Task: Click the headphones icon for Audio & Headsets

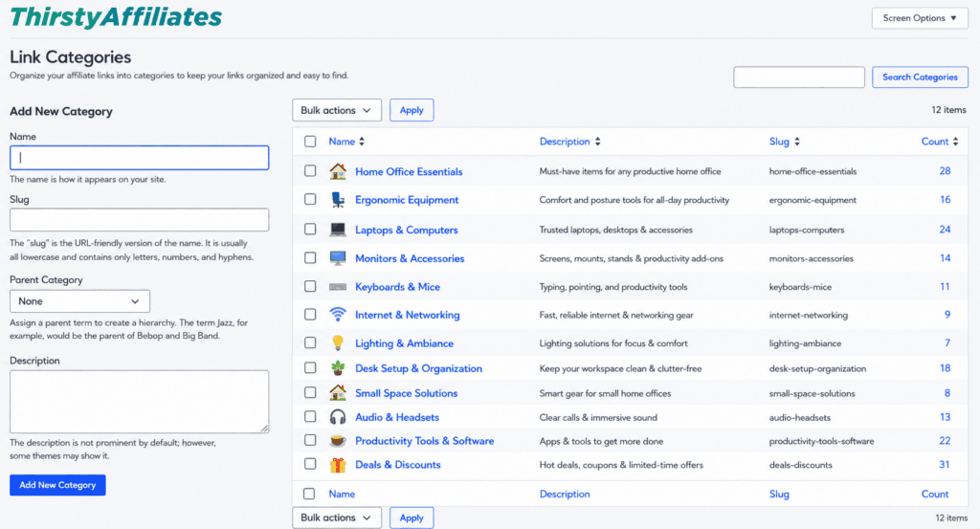Action: point(338,416)
